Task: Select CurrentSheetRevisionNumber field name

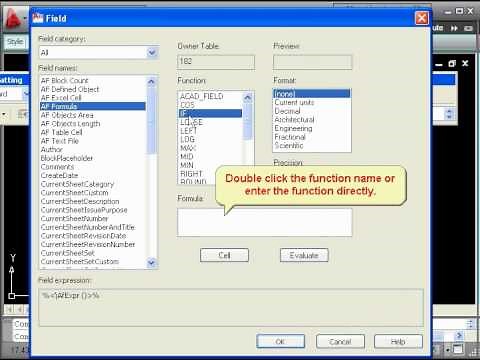Action: 88,245
